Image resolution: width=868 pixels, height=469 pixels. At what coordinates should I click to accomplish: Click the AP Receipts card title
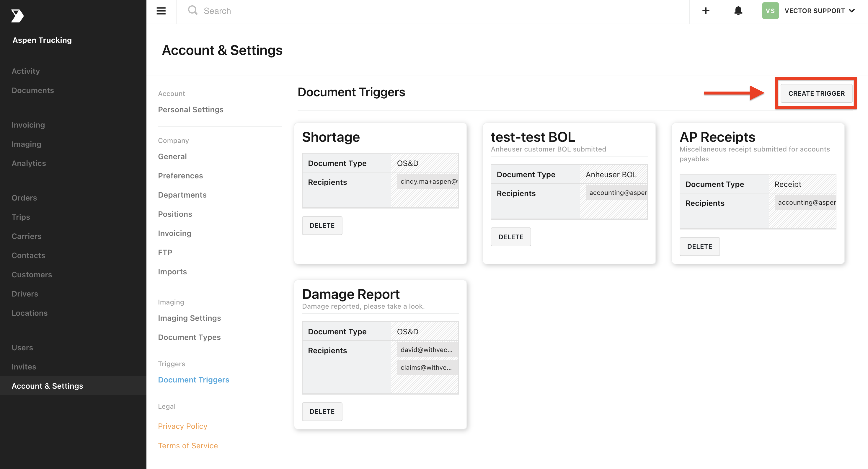(x=717, y=137)
